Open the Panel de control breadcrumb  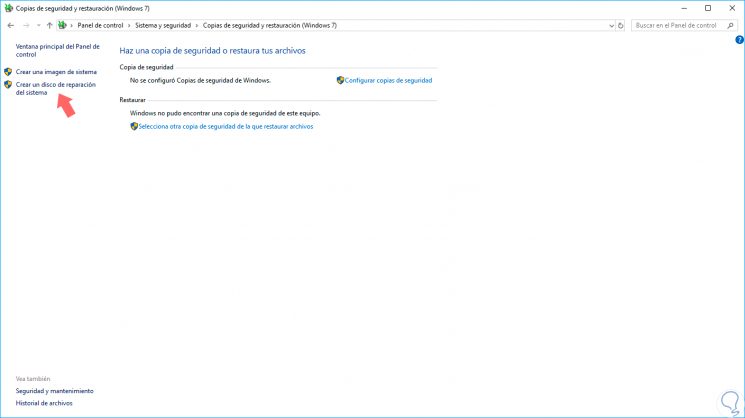[100, 26]
